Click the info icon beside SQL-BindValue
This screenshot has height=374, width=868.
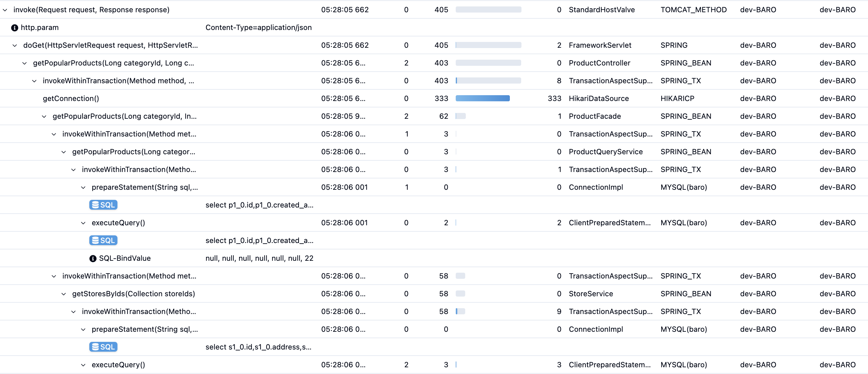(93, 258)
